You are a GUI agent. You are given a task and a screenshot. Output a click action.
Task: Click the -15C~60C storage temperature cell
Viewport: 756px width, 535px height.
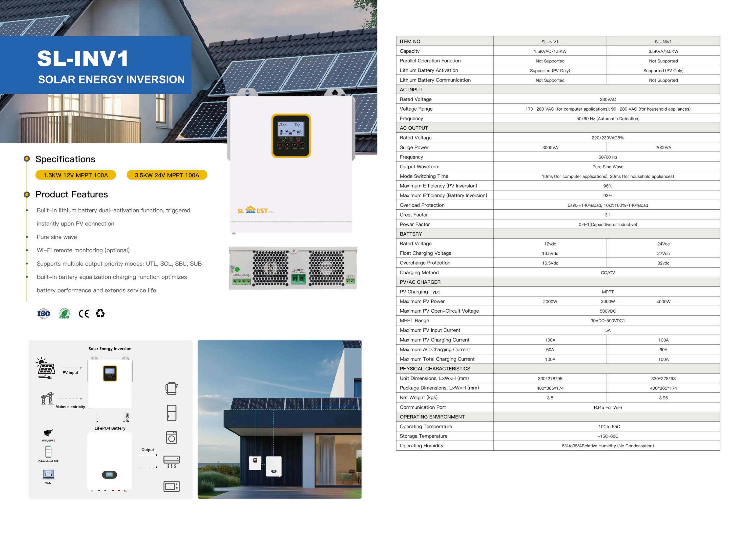coord(606,436)
